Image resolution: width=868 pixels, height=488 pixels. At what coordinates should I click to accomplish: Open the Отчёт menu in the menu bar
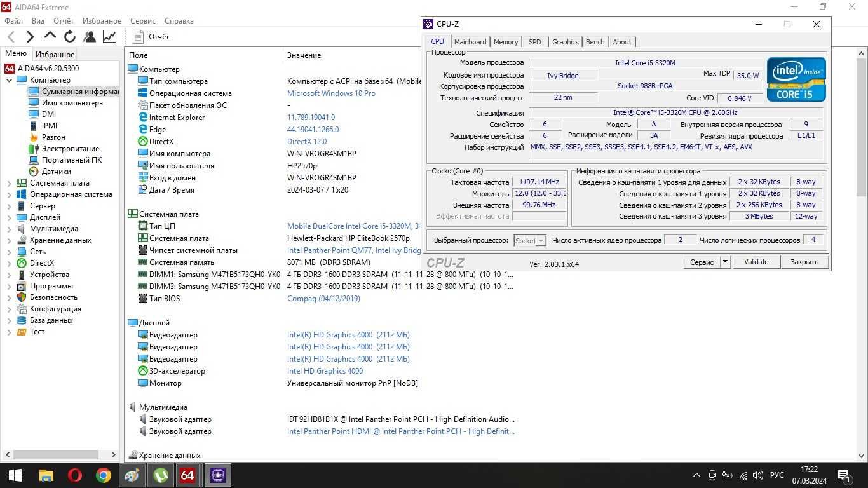(x=64, y=21)
